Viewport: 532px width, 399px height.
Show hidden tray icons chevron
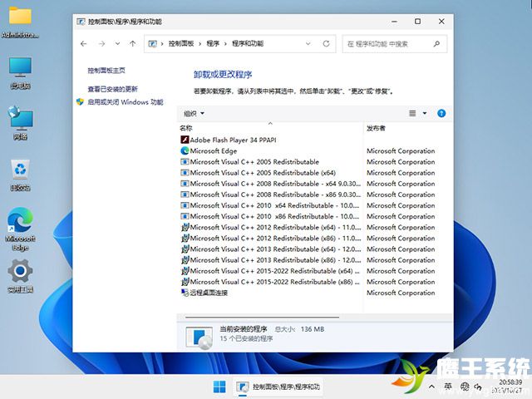click(x=431, y=387)
